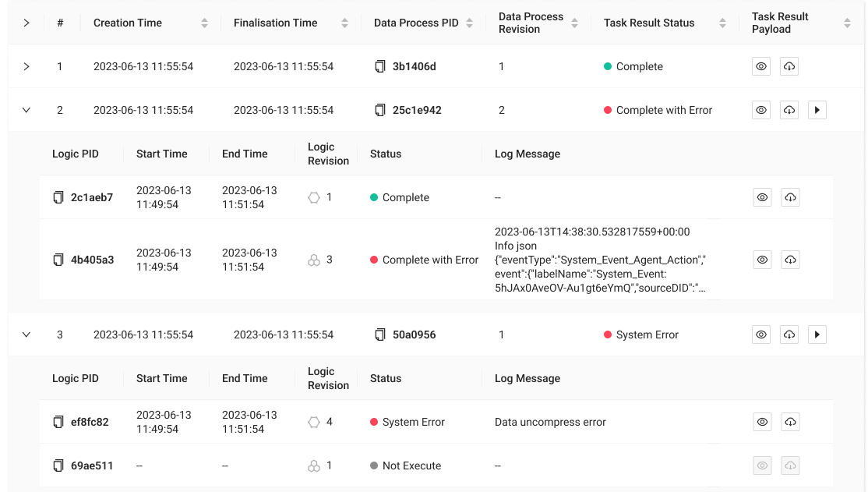868x492 pixels.
Task: View payload of Complete with Error task 2
Action: point(761,111)
